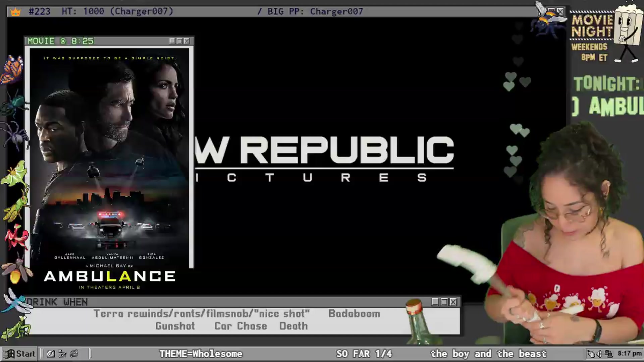Close the MOVIE @ 8:25 window
This screenshot has width=644, height=362.
click(x=187, y=41)
